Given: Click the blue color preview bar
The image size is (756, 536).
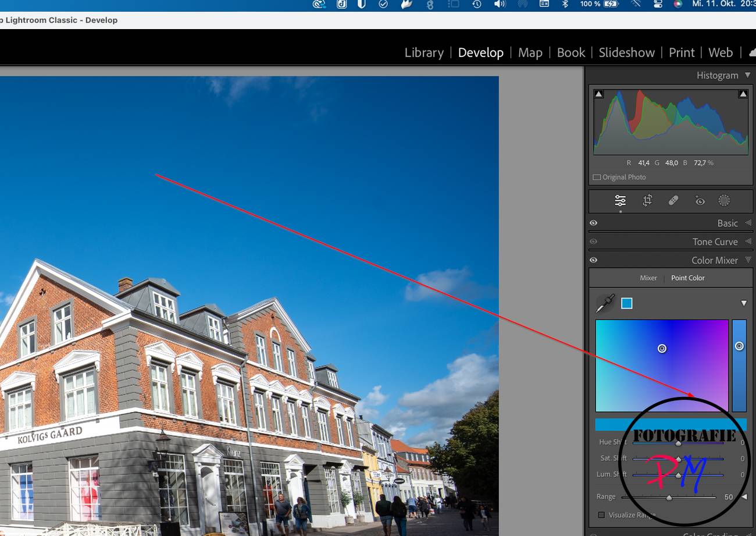Looking at the screenshot, I should click(x=671, y=424).
